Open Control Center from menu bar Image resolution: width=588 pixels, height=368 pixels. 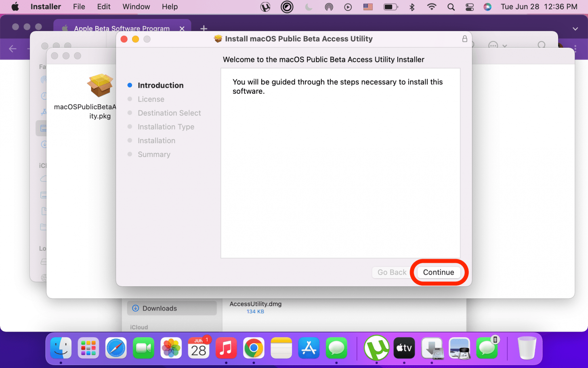pos(469,7)
